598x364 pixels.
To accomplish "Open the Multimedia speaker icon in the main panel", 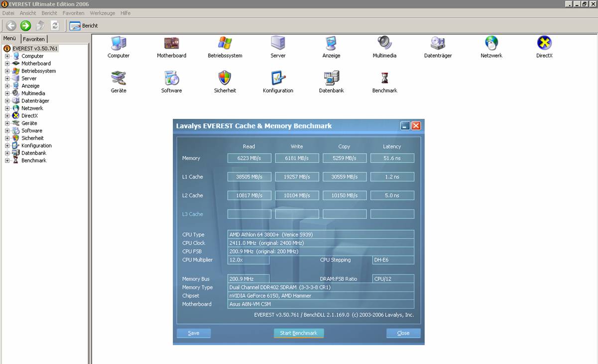I will pos(384,43).
